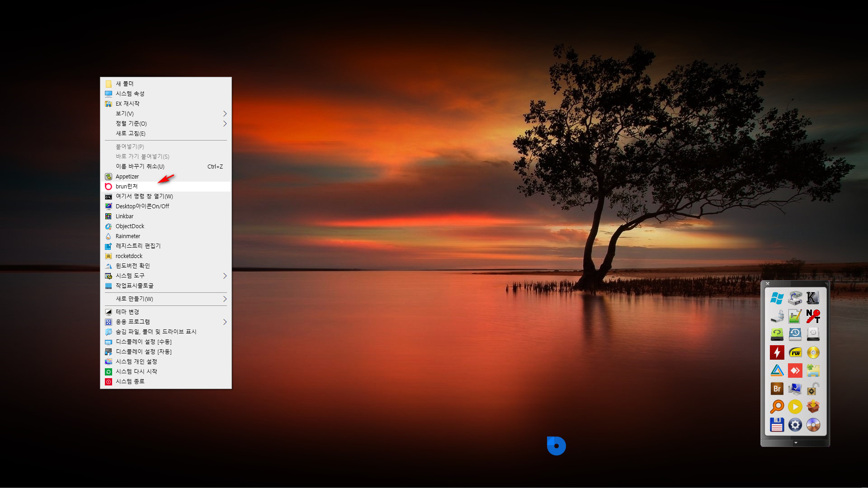Viewport: 868px width, 488px height.
Task: Open the clover folder icon
Action: (813, 371)
